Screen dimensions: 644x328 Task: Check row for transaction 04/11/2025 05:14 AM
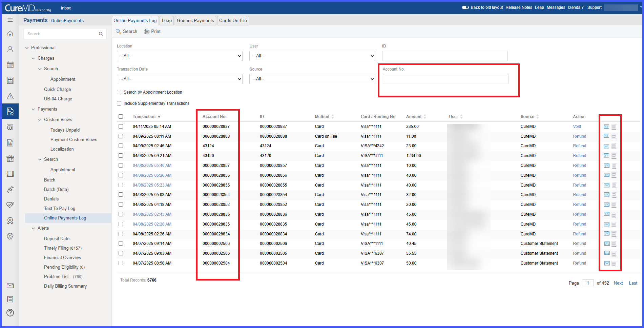point(121,127)
